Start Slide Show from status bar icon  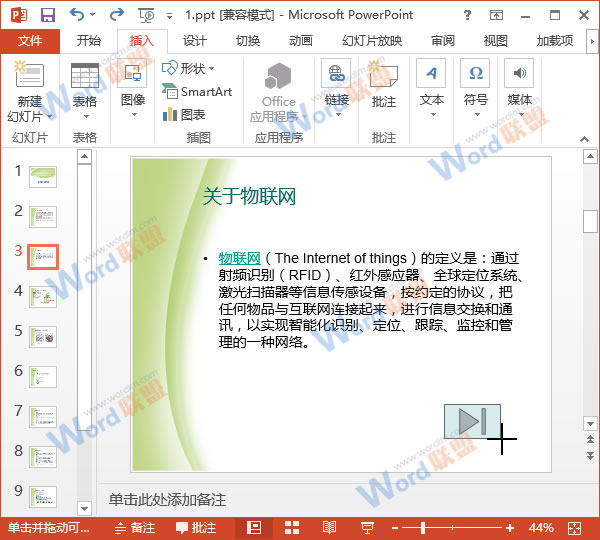click(x=367, y=528)
